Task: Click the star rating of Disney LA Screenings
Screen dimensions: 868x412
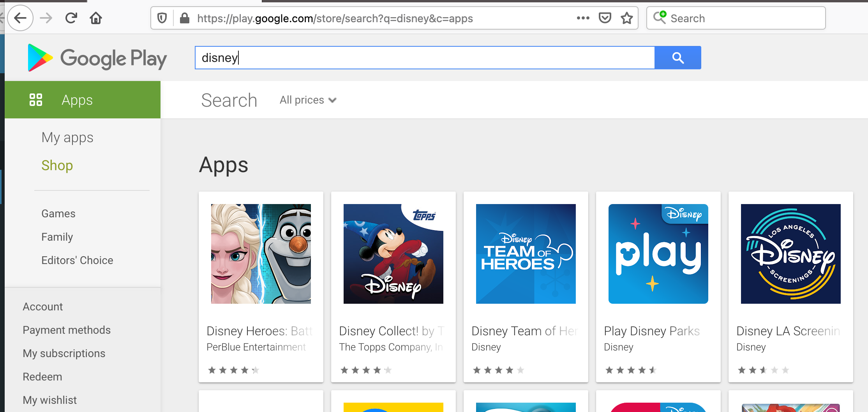Action: pyautogui.click(x=764, y=370)
